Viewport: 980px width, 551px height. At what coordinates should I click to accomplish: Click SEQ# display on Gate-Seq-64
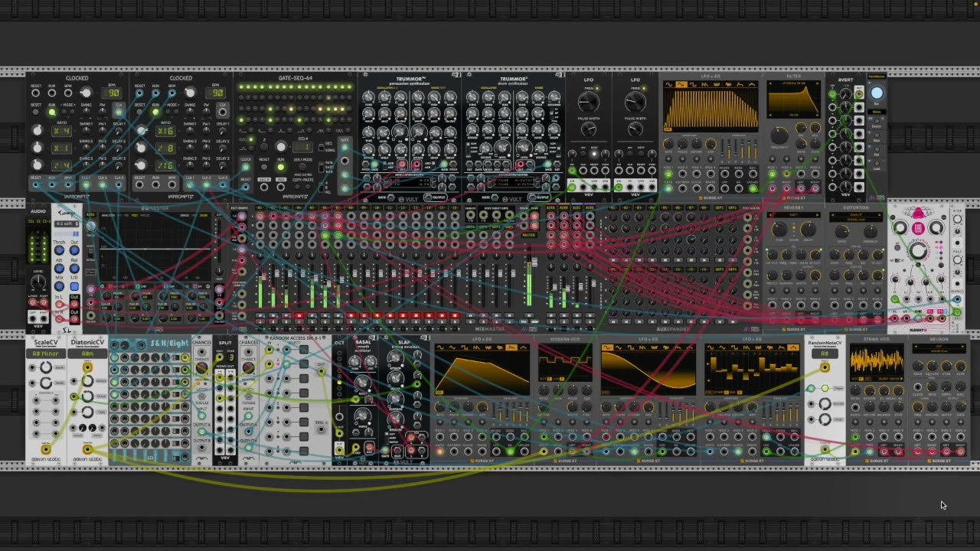coord(302,147)
